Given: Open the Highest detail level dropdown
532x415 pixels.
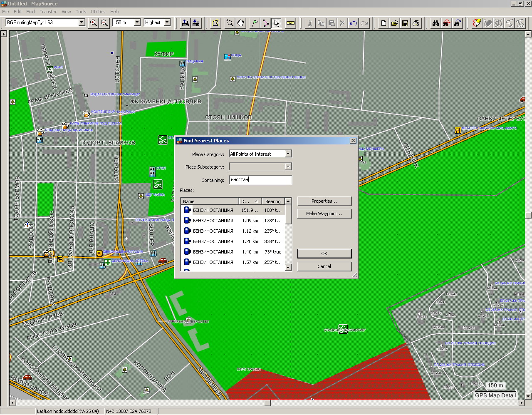Looking at the screenshot, I should (x=167, y=22).
